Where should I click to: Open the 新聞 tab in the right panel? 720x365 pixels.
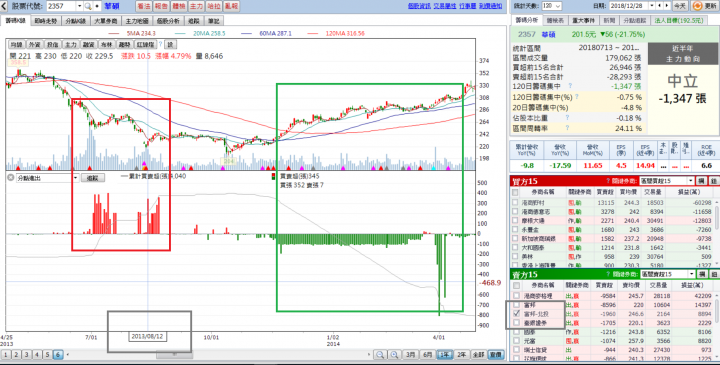[609, 21]
